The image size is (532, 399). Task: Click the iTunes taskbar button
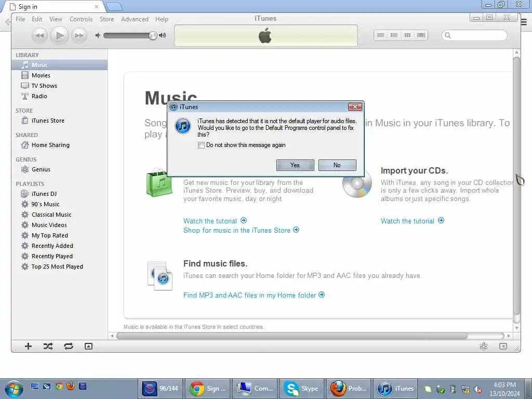395,389
